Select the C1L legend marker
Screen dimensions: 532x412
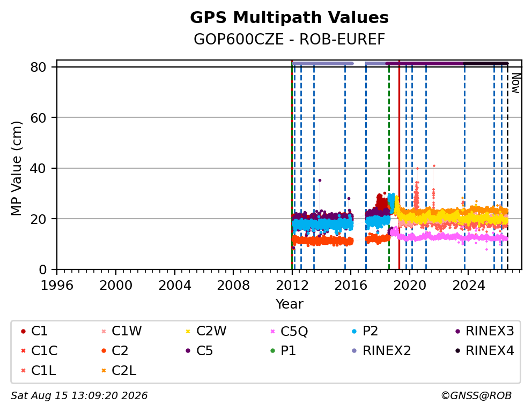tap(23, 371)
